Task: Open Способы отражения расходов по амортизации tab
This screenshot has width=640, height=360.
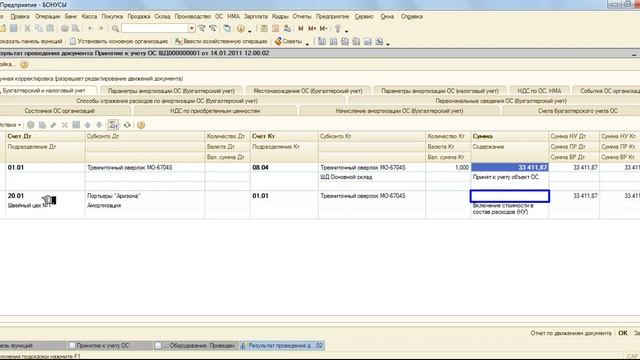Action: (x=167, y=100)
